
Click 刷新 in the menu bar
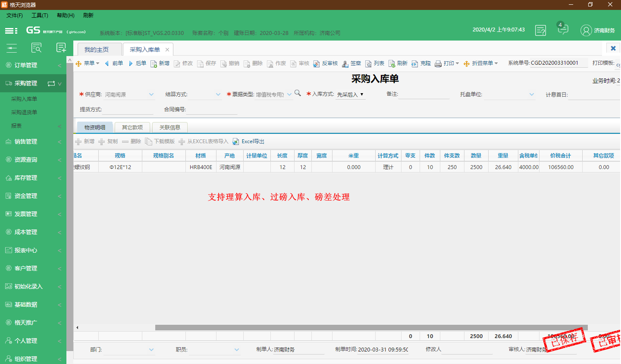[x=88, y=15]
